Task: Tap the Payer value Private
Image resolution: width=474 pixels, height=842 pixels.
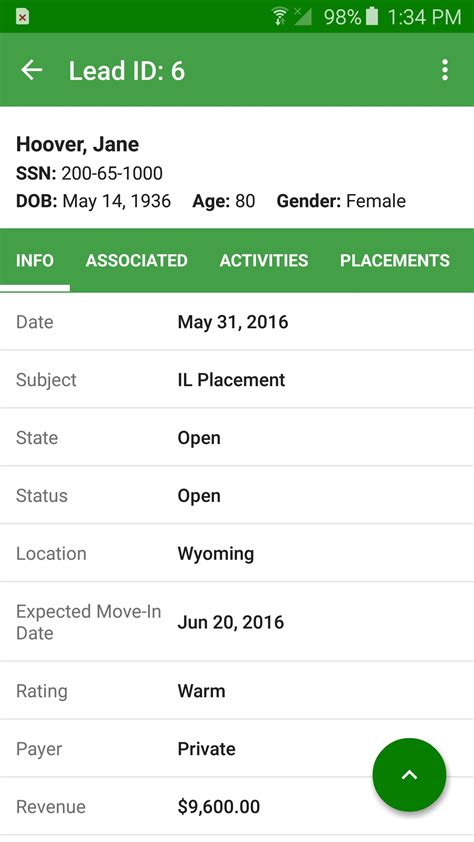Action: coord(206,749)
